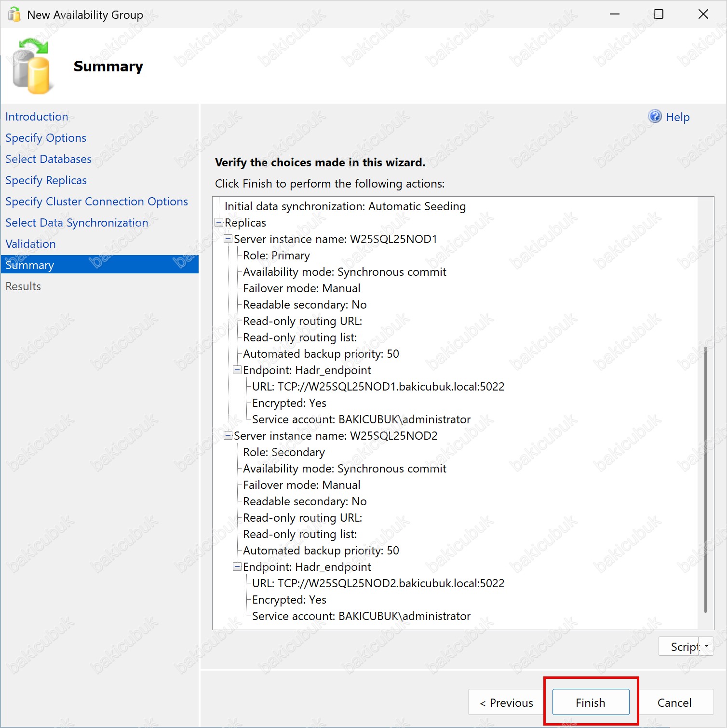Click the summary tree vertical scrollbar
Viewport: 727px width, 728px height.
coord(705,479)
